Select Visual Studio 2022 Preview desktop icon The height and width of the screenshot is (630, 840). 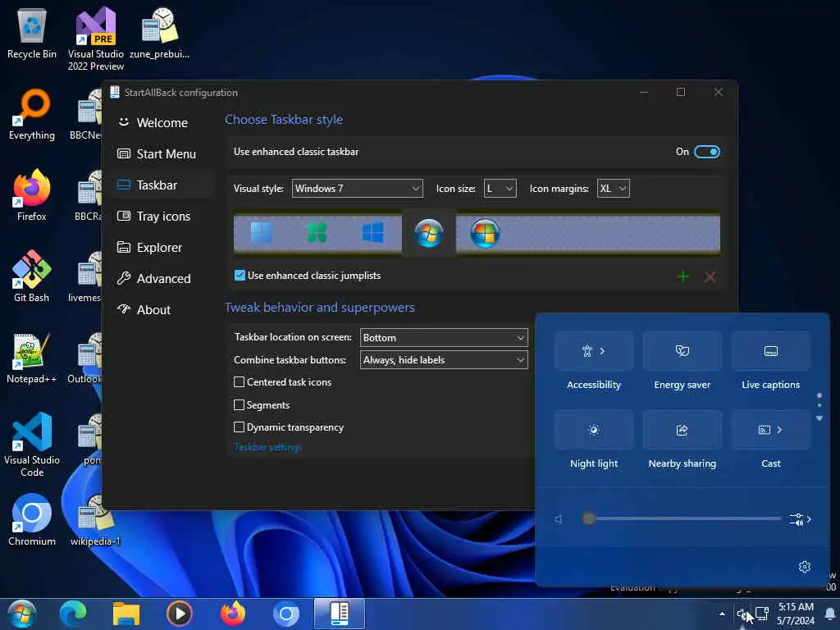tap(96, 39)
